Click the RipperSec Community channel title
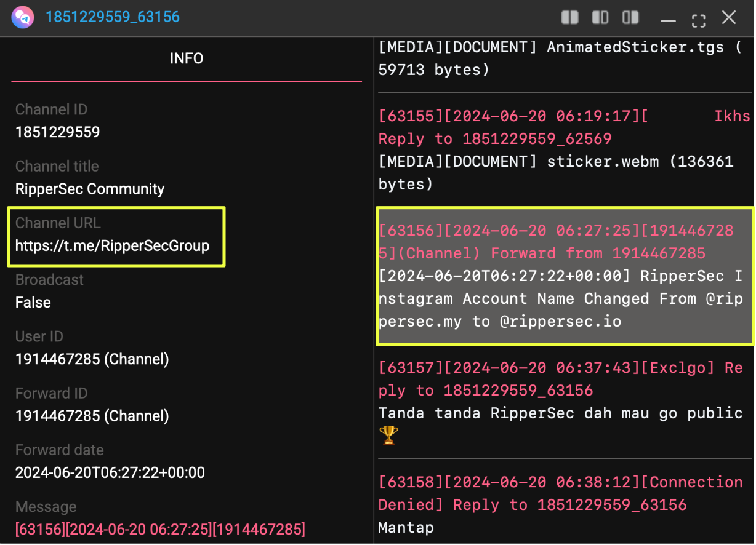Screen dimensions: 756x545 (x=90, y=189)
